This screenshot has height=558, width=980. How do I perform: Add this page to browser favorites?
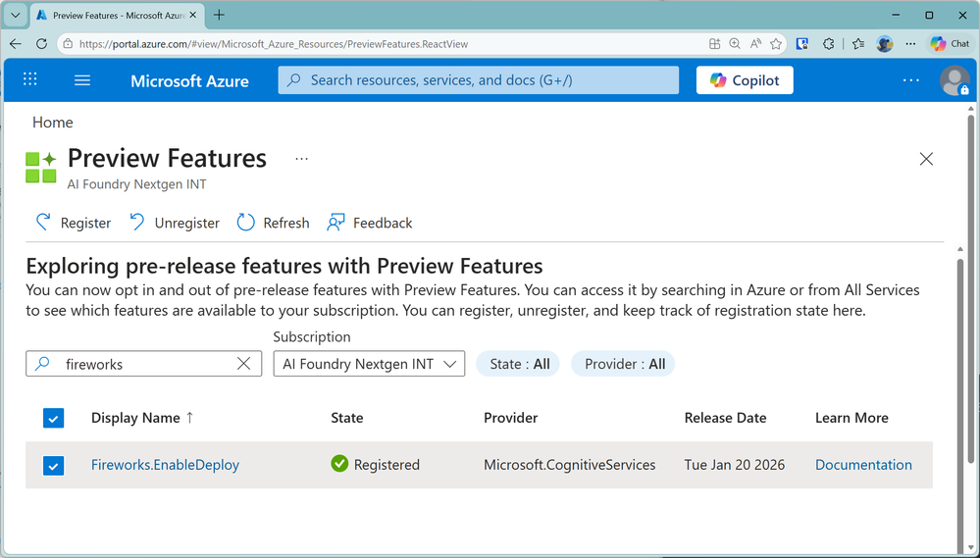click(x=776, y=44)
